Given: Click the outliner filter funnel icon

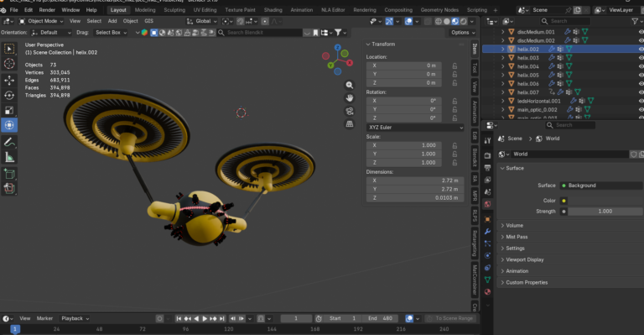Looking at the screenshot, I should coord(635,21).
